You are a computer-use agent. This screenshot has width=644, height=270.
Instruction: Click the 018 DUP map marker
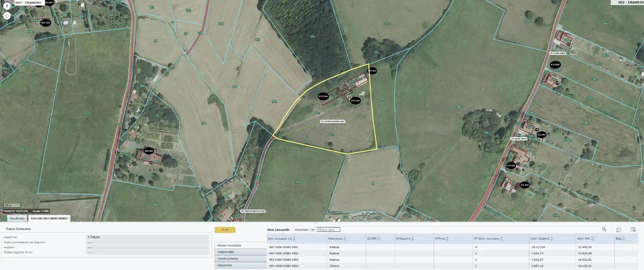coord(555,65)
